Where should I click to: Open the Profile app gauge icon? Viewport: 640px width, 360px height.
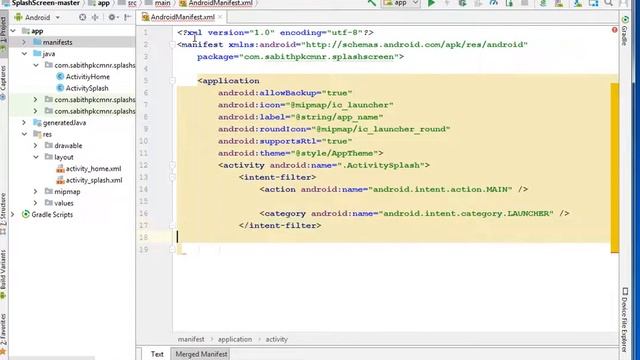[493, 3]
